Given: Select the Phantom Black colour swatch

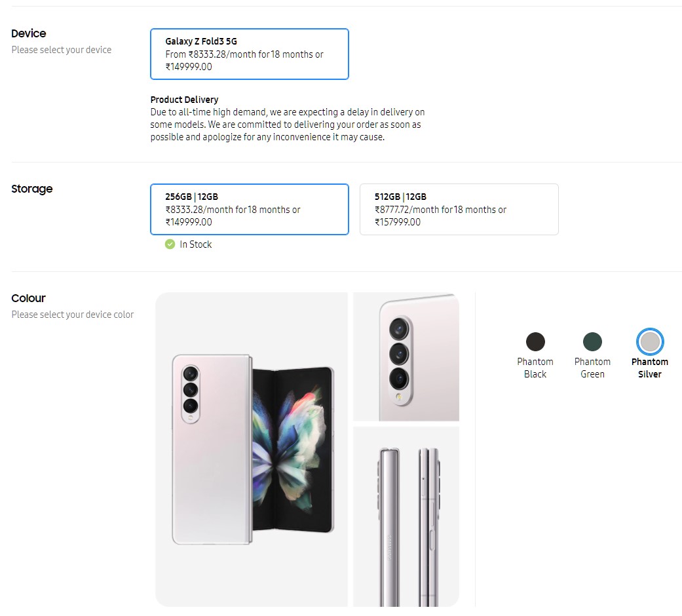Looking at the screenshot, I should coord(535,341).
